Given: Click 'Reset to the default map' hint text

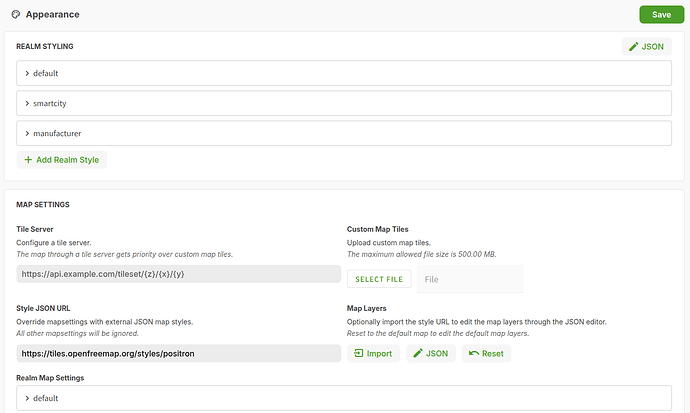Looking at the screenshot, I should tap(438, 333).
